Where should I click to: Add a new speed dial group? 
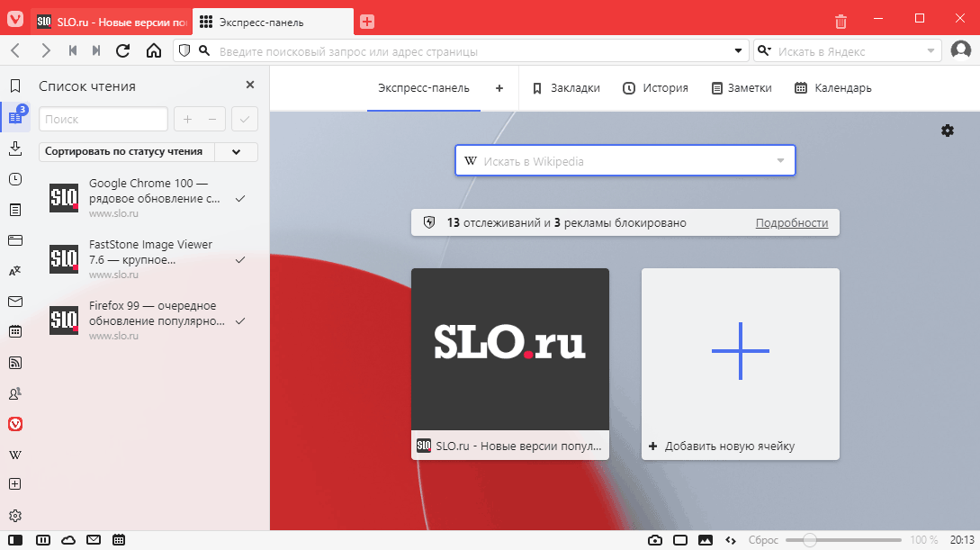[499, 88]
